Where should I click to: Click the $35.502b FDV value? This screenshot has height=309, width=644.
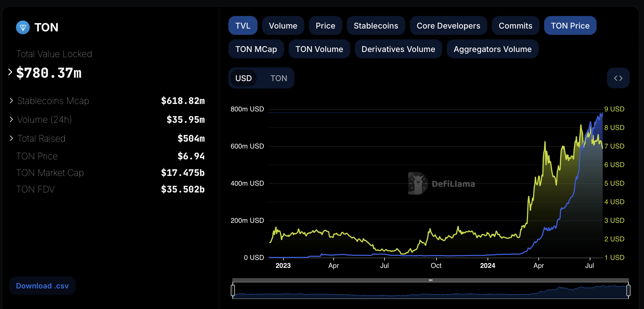(183, 189)
